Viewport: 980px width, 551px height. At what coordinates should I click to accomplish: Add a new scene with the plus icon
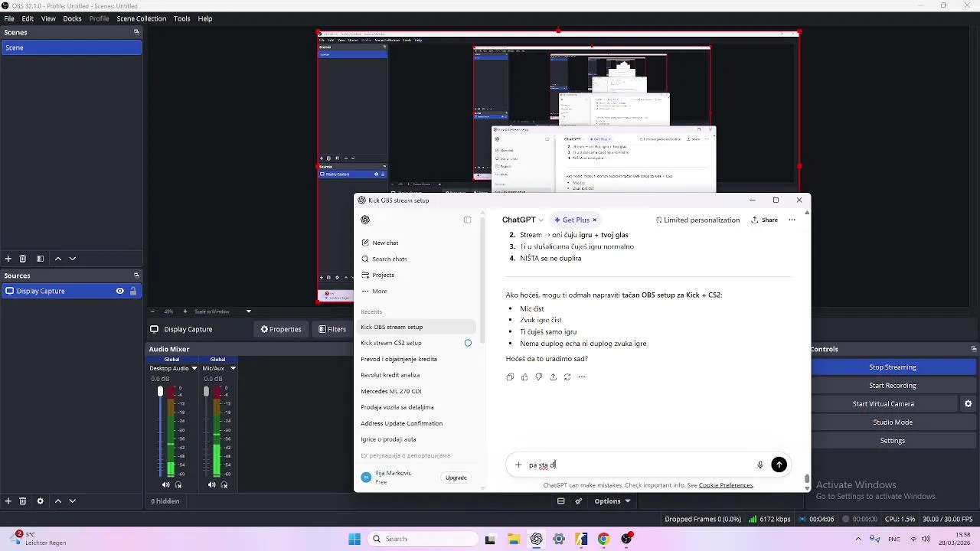[x=8, y=259]
